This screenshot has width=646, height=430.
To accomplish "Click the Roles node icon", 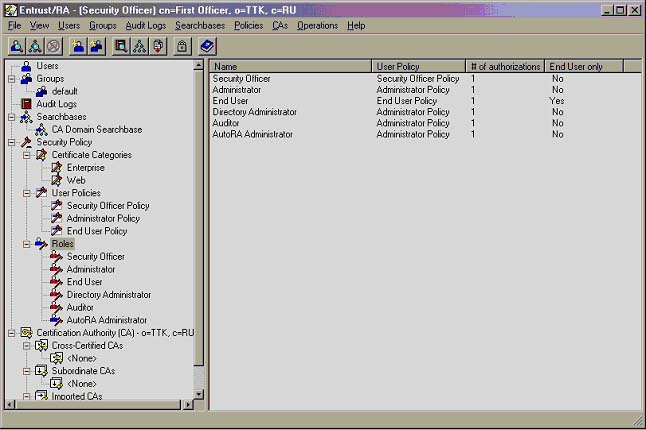I will [42, 244].
